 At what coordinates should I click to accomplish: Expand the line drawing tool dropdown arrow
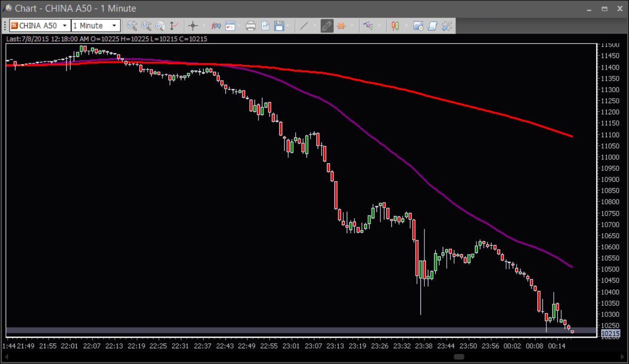(314, 26)
